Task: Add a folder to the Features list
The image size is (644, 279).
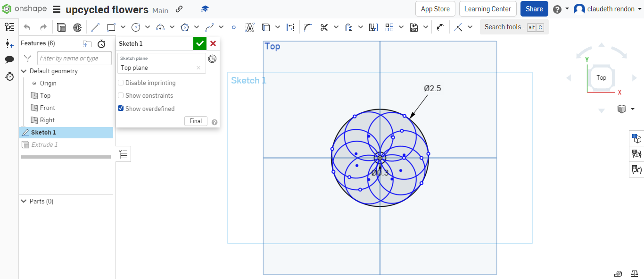Action: (x=87, y=44)
